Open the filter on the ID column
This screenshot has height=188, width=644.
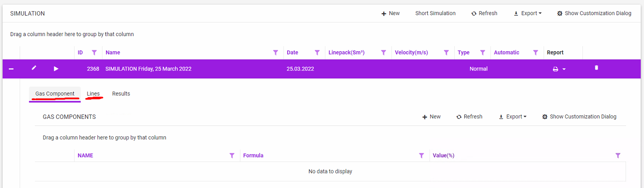[x=94, y=52]
